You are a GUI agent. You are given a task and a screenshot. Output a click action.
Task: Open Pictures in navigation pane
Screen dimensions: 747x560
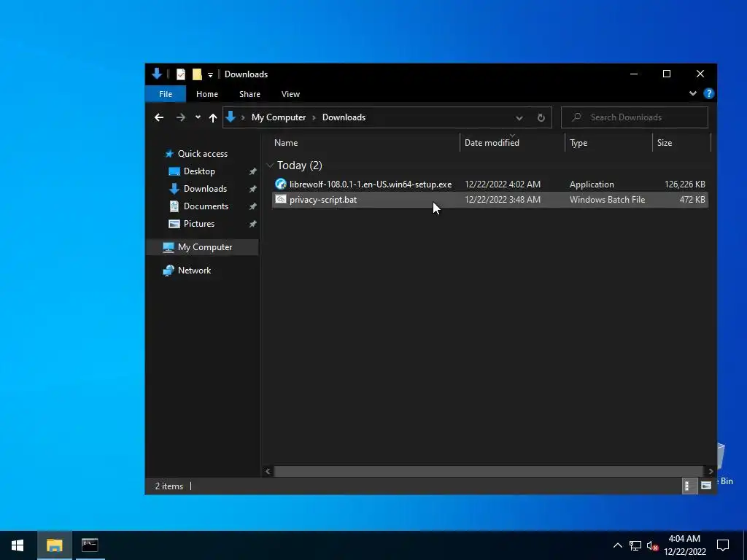click(198, 224)
